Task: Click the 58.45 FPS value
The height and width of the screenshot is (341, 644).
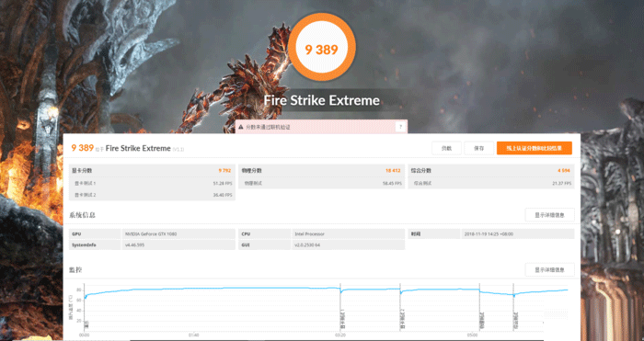Action: point(392,184)
